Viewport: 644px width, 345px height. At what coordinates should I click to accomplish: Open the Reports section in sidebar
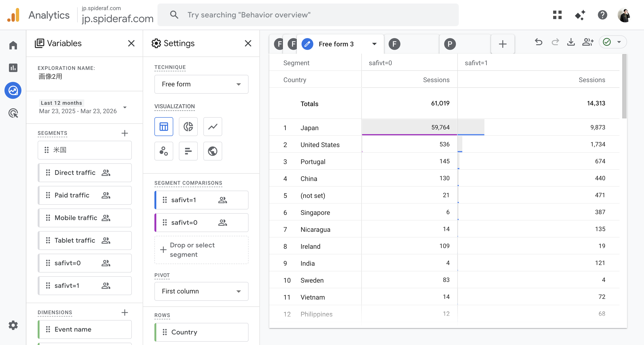click(13, 68)
